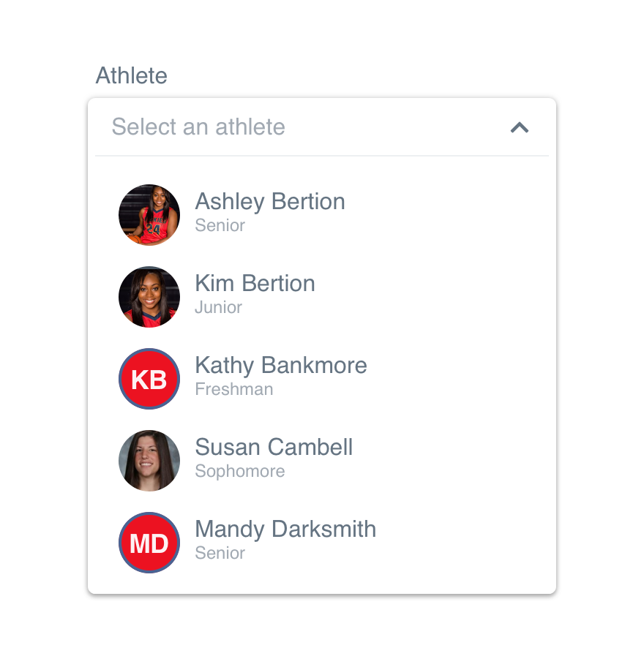The height and width of the screenshot is (667, 644).
Task: Pick the Ashley Bertion name option
Action: (x=270, y=202)
